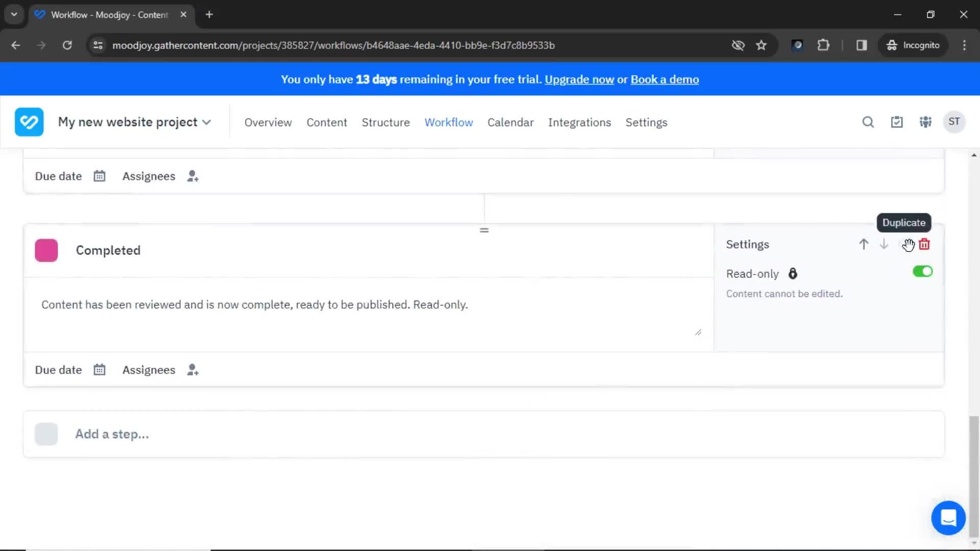
Task: Click the Add a step button
Action: [111, 434]
